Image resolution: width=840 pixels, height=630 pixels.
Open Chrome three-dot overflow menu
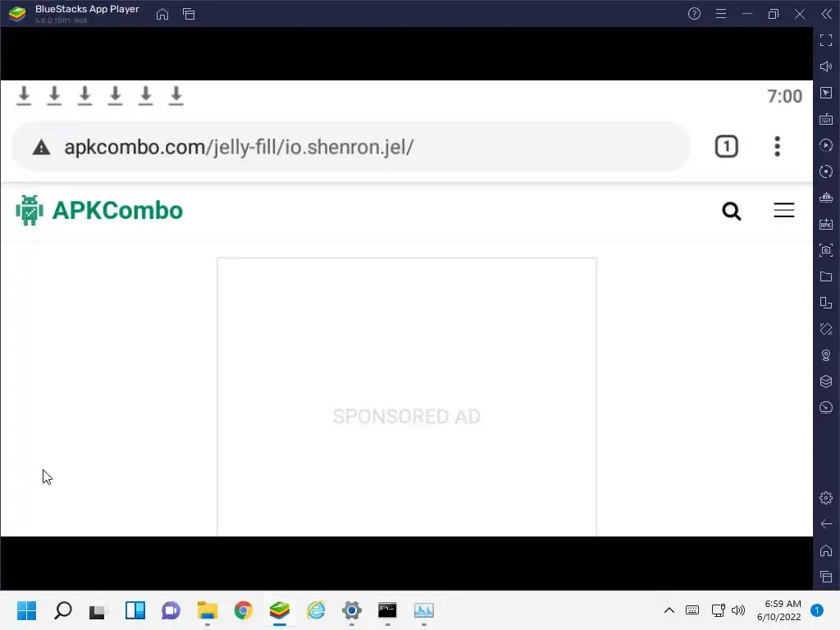point(778,147)
